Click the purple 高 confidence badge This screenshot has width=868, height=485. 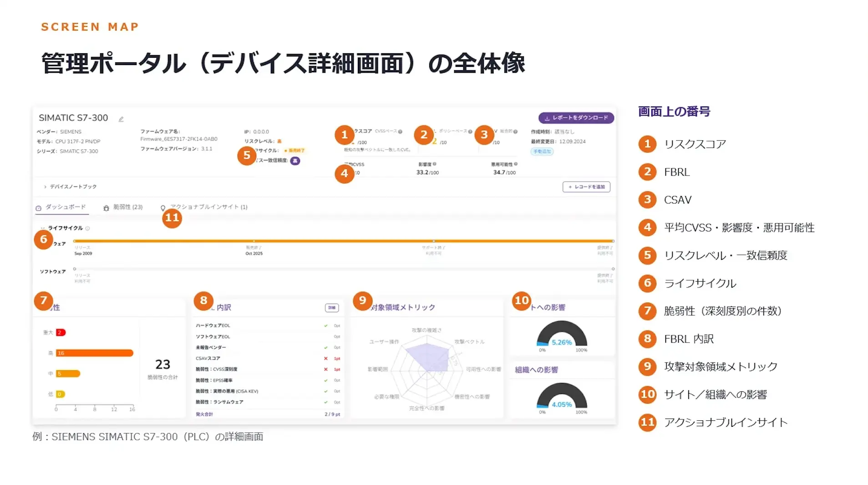295,161
